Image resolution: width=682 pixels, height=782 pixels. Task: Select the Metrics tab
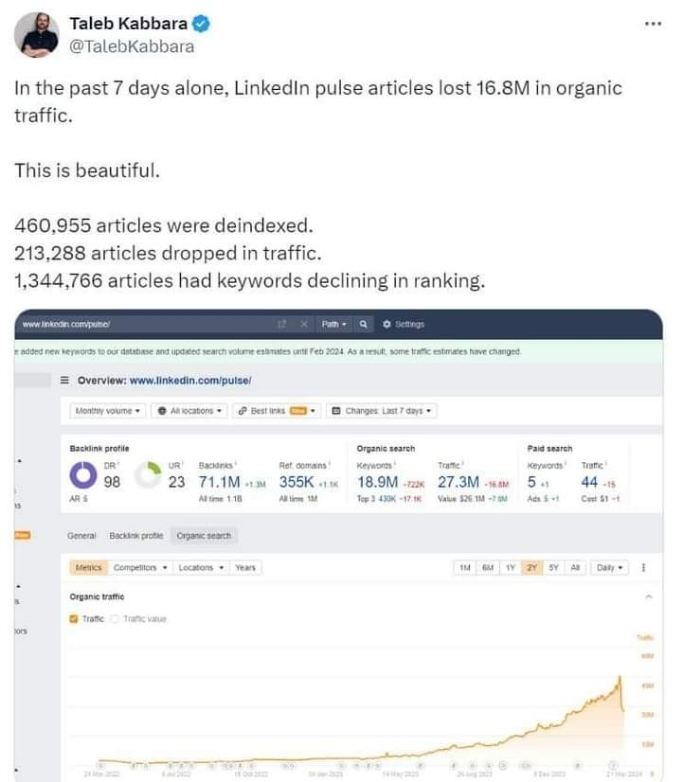click(88, 568)
